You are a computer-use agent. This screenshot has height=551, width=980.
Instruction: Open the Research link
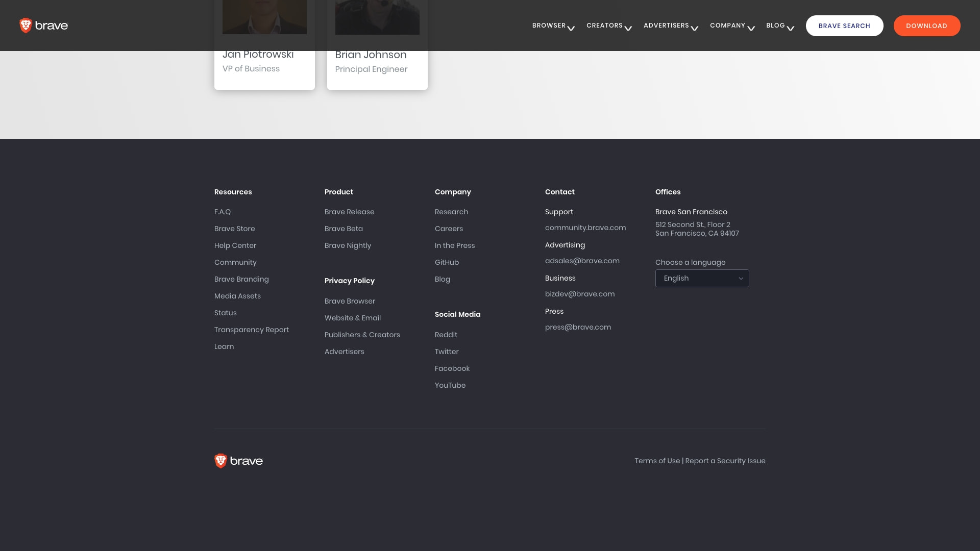tap(452, 212)
